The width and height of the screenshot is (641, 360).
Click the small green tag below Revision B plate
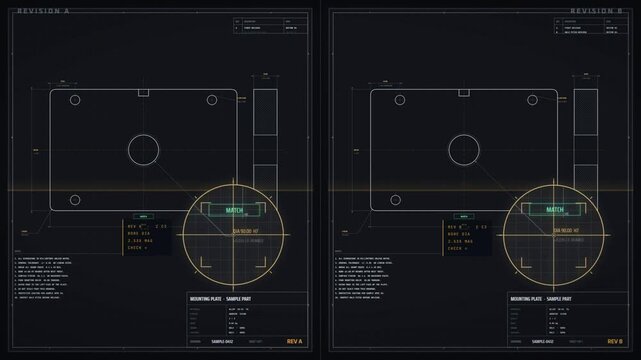(464, 217)
